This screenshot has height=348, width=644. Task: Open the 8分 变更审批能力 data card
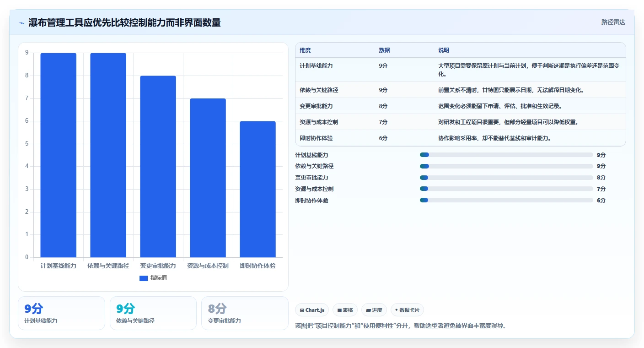coord(245,313)
